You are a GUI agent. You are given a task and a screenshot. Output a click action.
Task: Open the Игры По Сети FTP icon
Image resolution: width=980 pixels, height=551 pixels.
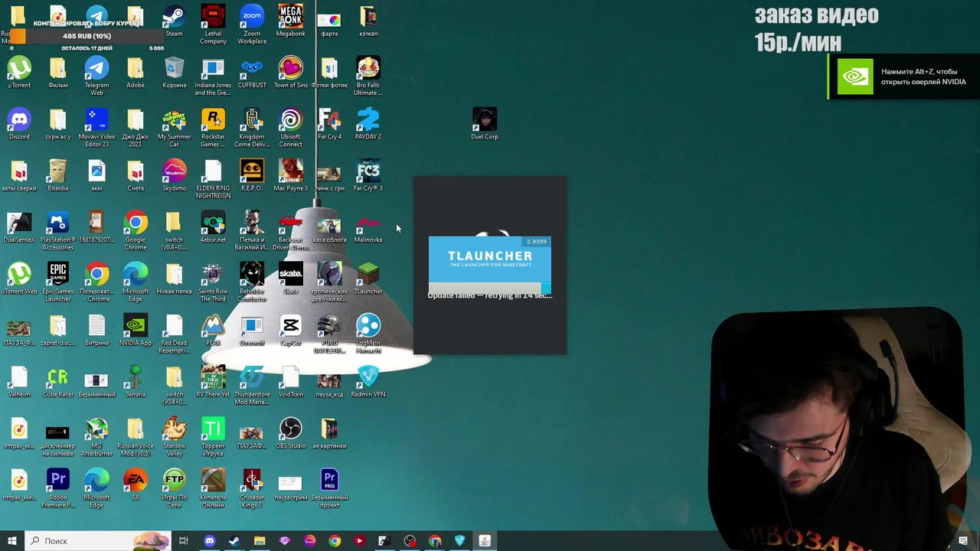(174, 487)
